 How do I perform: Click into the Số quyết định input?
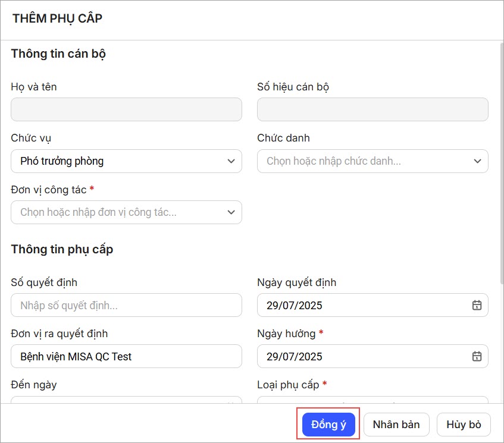coord(126,305)
